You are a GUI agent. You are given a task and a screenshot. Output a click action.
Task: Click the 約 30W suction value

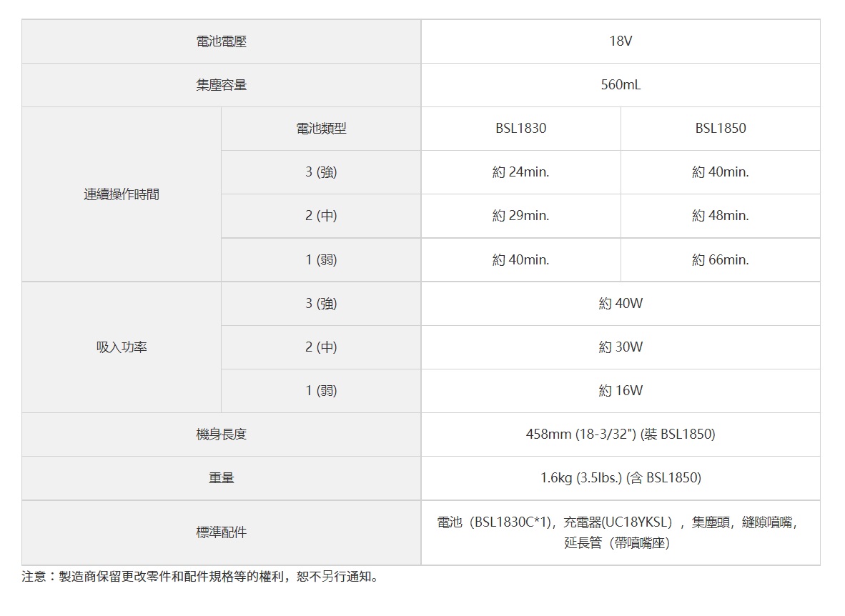coord(620,347)
